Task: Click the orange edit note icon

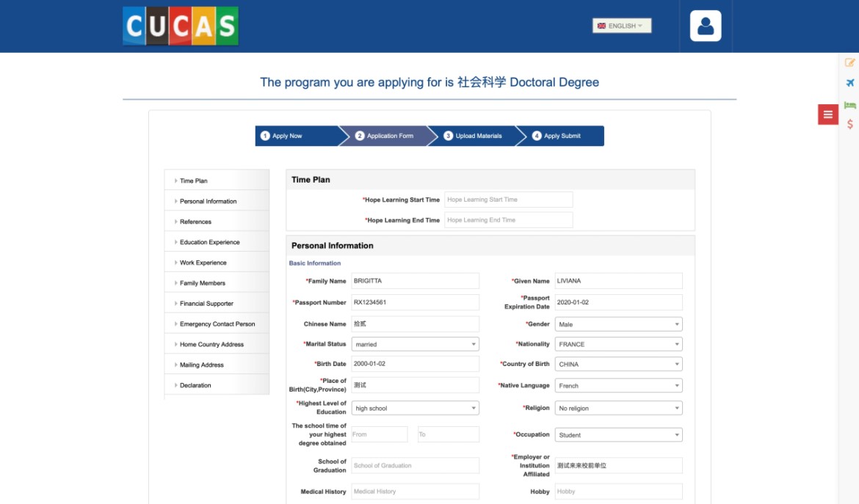Action: (x=850, y=63)
